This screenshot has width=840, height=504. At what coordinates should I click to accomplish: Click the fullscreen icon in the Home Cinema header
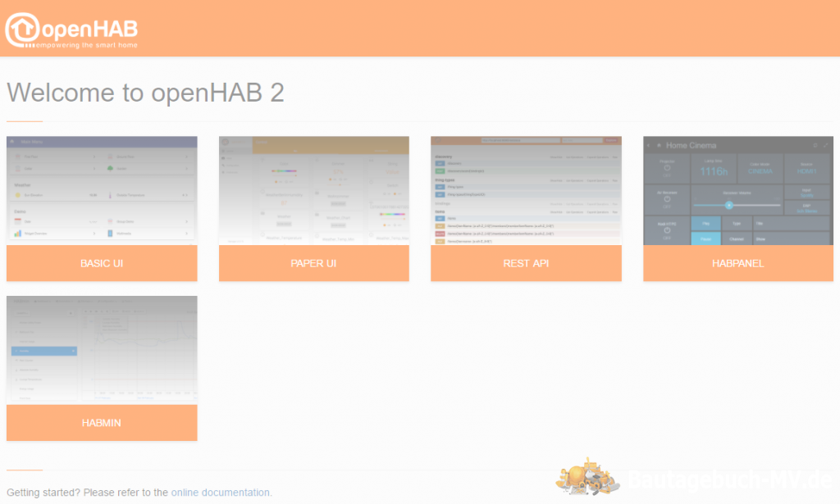(824, 145)
